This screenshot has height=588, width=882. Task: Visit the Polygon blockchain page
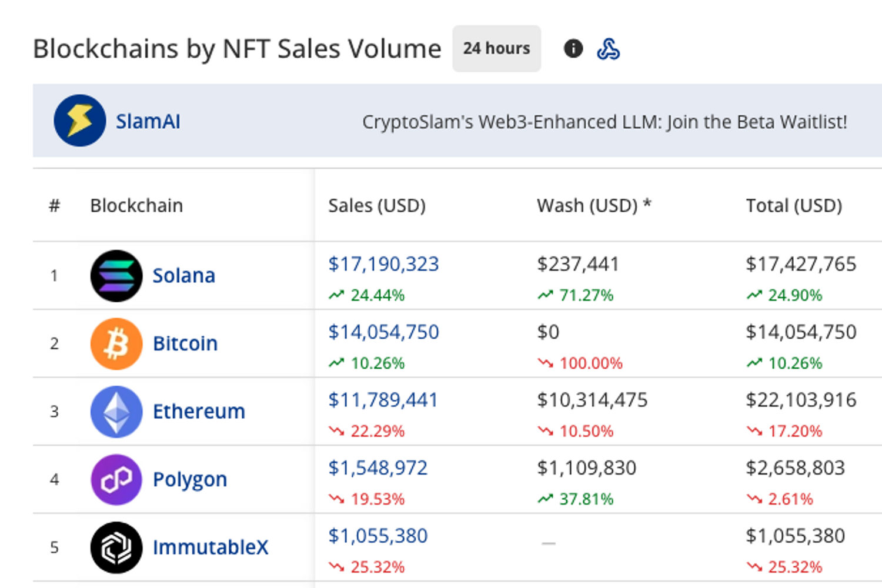click(x=189, y=480)
